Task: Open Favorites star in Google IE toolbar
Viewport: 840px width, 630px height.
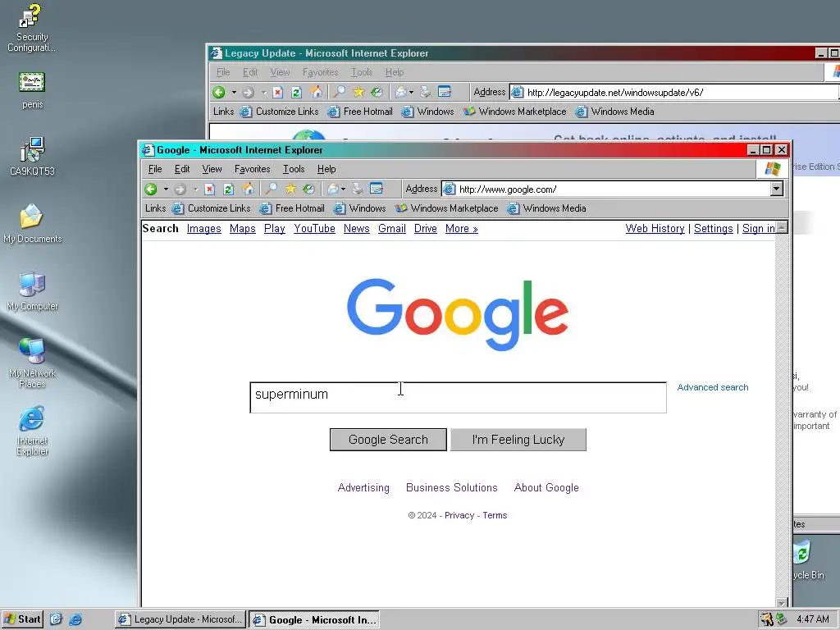Action: tap(290, 189)
